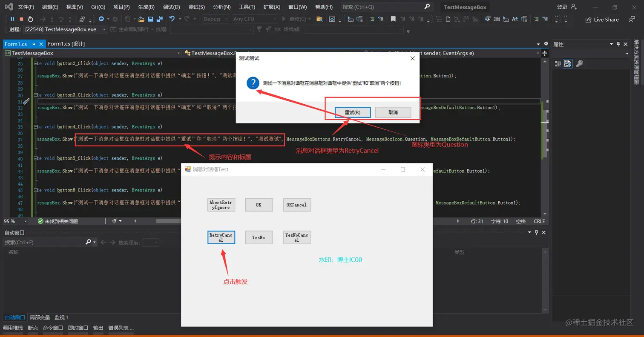The height and width of the screenshot is (337, 644).
Task: Open the TestMessageBox class navigation dropdown
Action: click(x=92, y=53)
